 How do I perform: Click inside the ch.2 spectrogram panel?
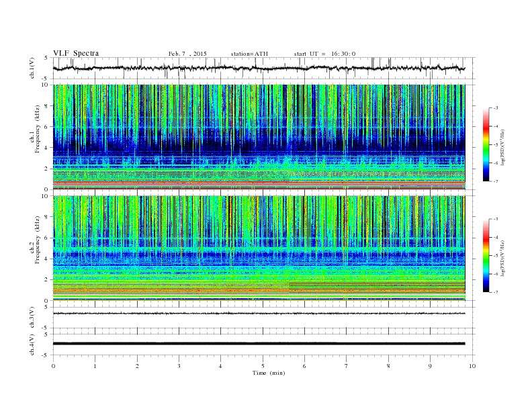click(x=259, y=248)
